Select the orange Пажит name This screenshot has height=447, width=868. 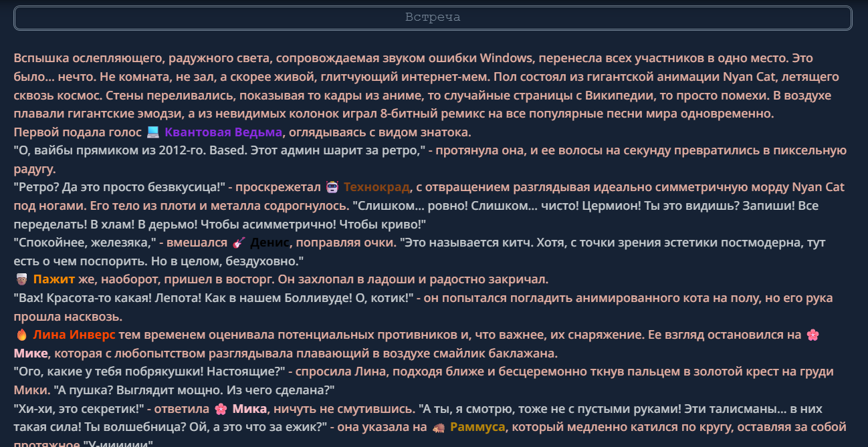54,279
